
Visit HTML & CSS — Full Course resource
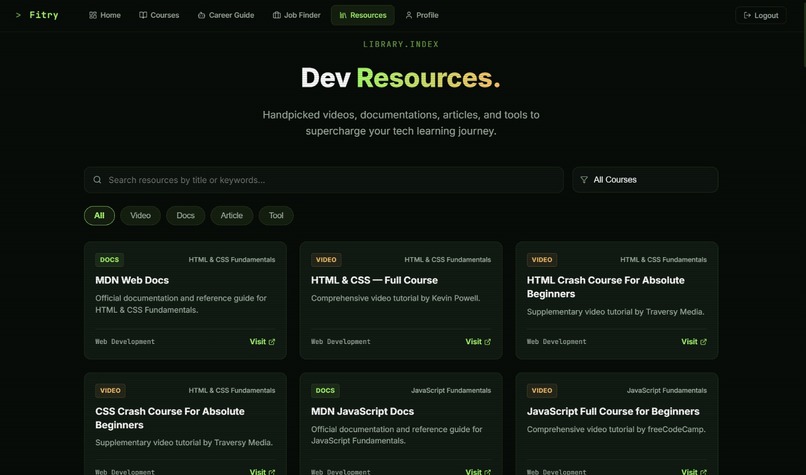478,341
